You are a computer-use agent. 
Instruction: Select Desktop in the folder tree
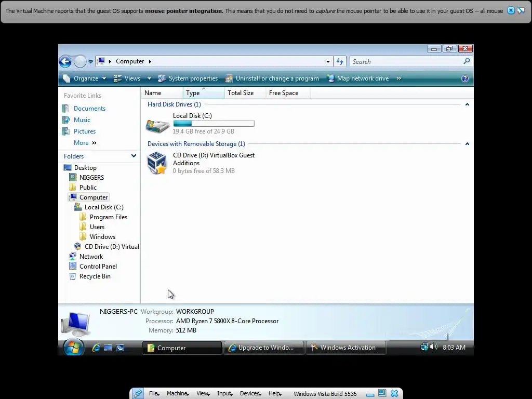(x=85, y=168)
